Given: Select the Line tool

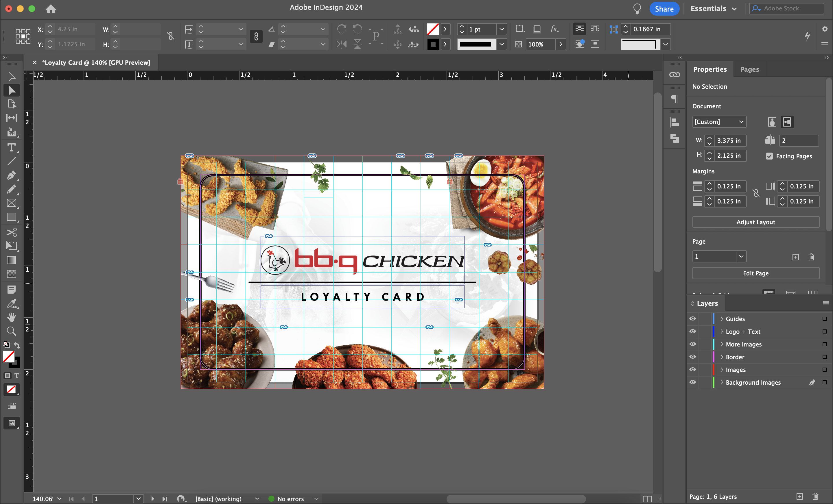Looking at the screenshot, I should [x=12, y=162].
